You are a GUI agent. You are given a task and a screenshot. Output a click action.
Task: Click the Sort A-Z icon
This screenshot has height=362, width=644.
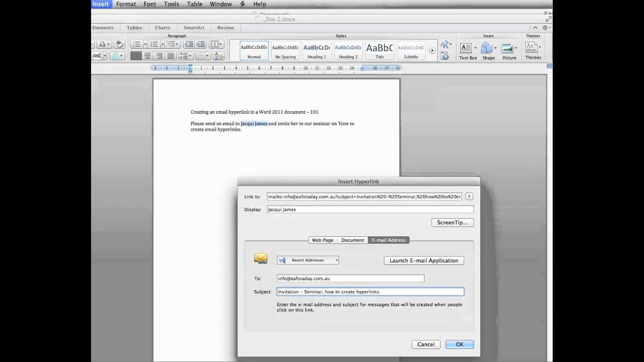(x=218, y=56)
